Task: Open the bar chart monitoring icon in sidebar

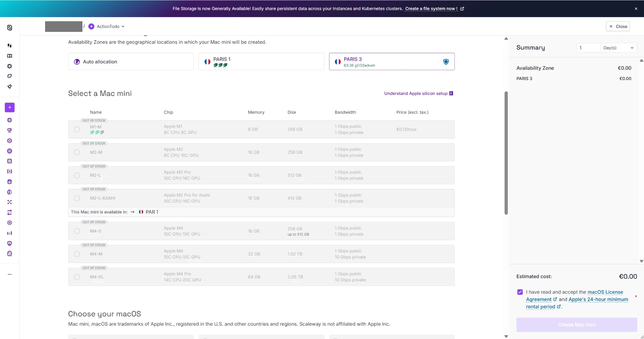Action: [10, 233]
